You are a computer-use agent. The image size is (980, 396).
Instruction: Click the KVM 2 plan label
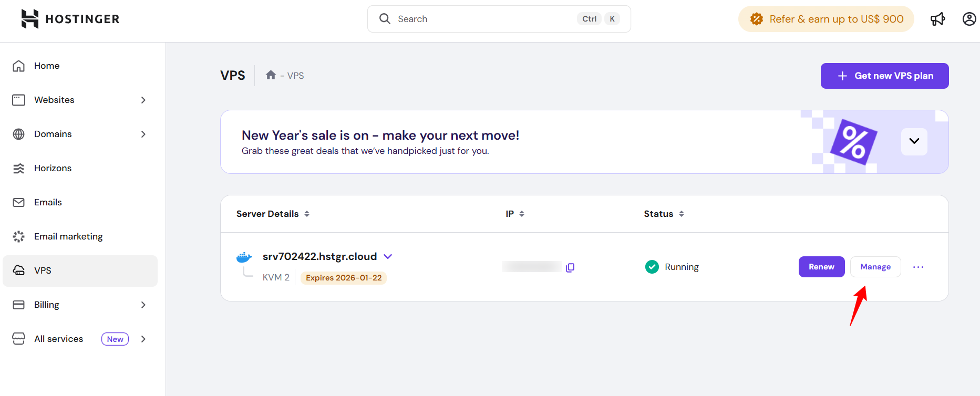coord(276,277)
